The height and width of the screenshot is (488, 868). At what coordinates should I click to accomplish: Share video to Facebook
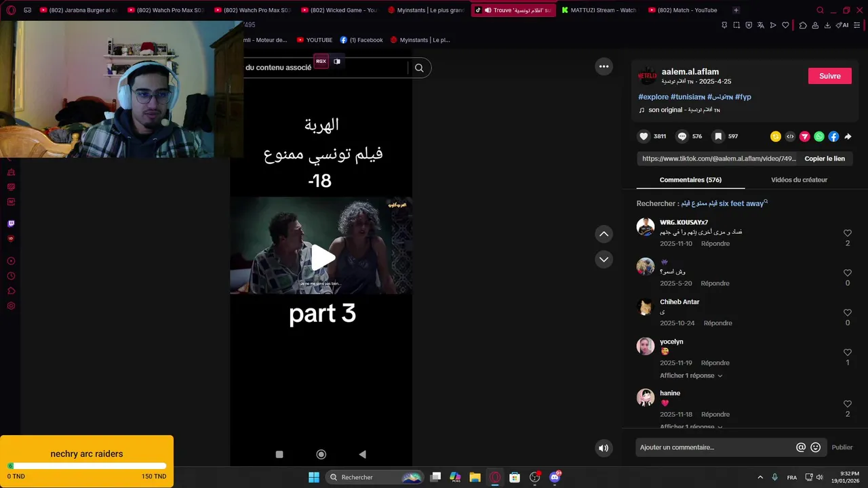(833, 136)
